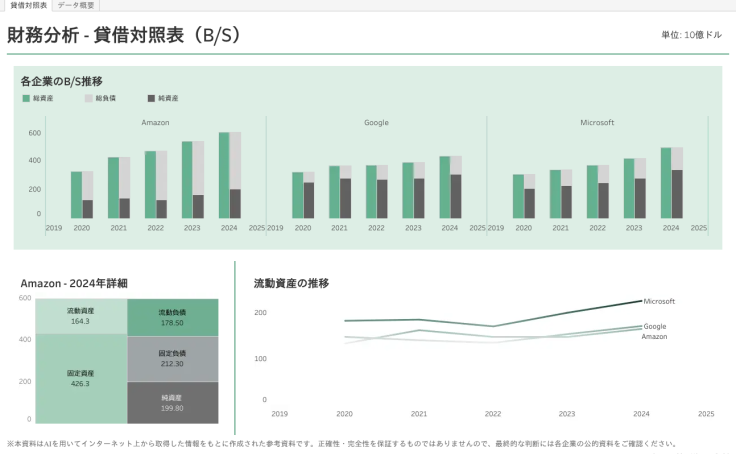Click the 総負債 legend label text
This screenshot has width=736, height=454.
click(106, 98)
